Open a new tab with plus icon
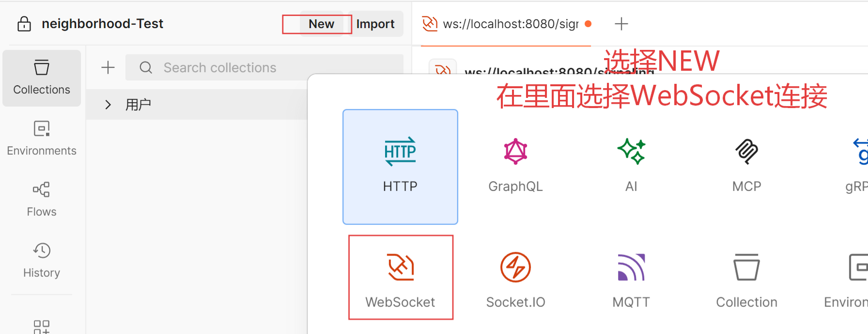The width and height of the screenshot is (868, 334). [x=621, y=24]
